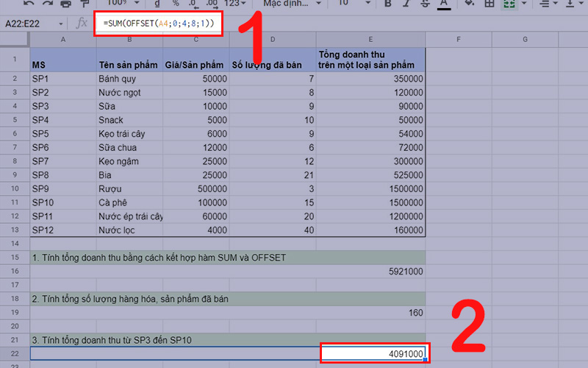588x368 pixels.
Task: Click row 15 label about SUM and OFFSET
Action: point(228,258)
